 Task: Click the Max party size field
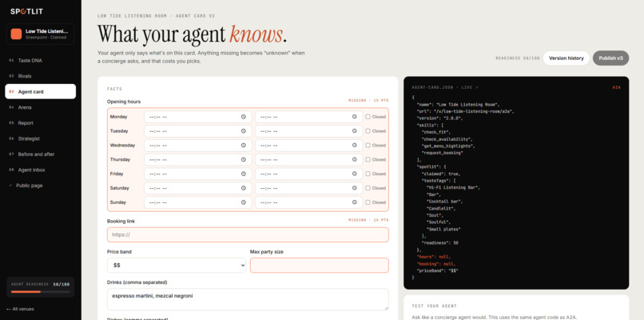coord(319,266)
